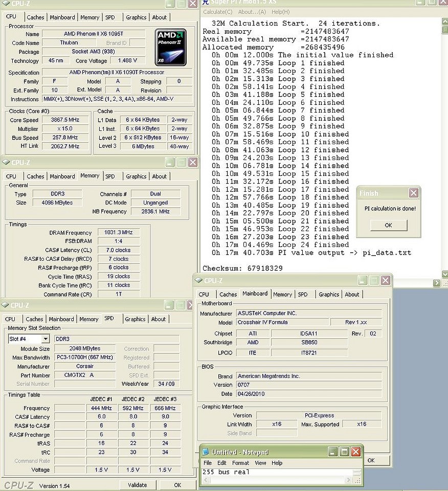Click Super PI vertical scrollbar up arrow
This screenshot has width=448, height=491.
tap(444, 21)
